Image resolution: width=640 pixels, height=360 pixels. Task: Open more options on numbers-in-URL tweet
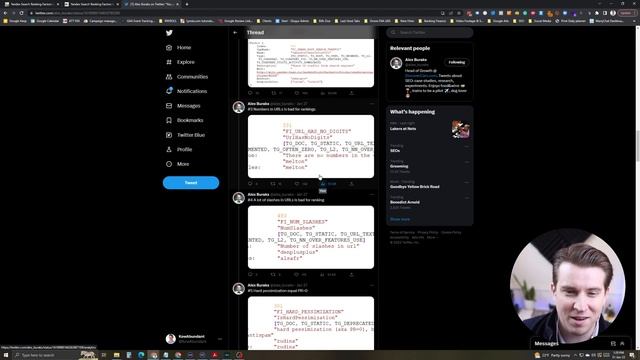tap(371, 104)
